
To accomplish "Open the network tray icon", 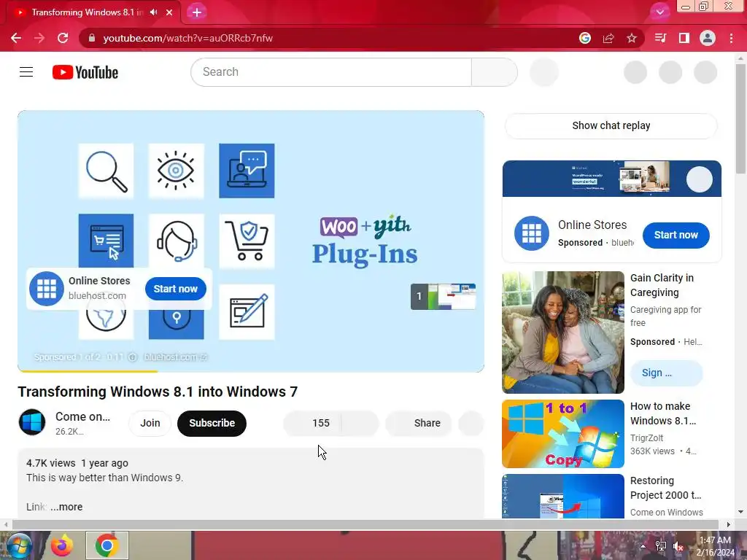I will 661,546.
